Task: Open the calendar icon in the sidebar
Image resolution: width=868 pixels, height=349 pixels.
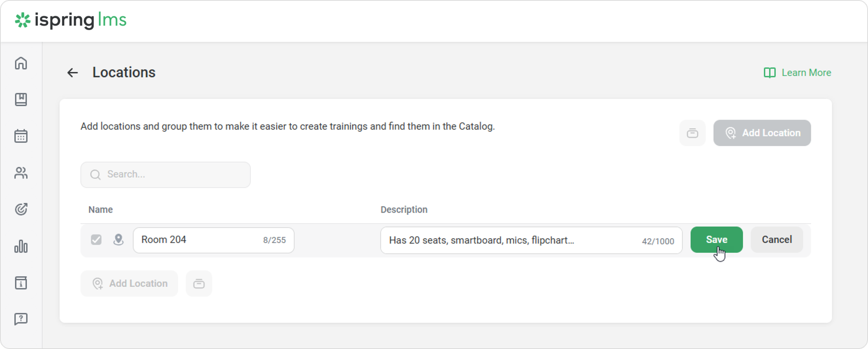Action: click(x=21, y=136)
